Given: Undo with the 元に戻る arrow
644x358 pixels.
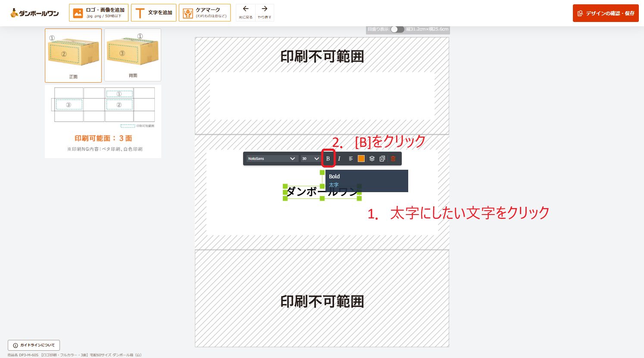Looking at the screenshot, I should tap(246, 12).
